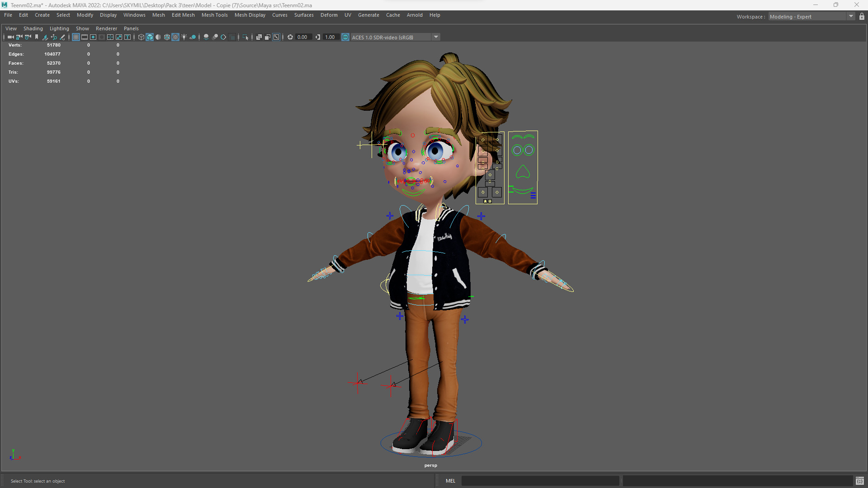Toggle the color management ON button
Screen dimensions: 868x488
pyautogui.click(x=345, y=37)
